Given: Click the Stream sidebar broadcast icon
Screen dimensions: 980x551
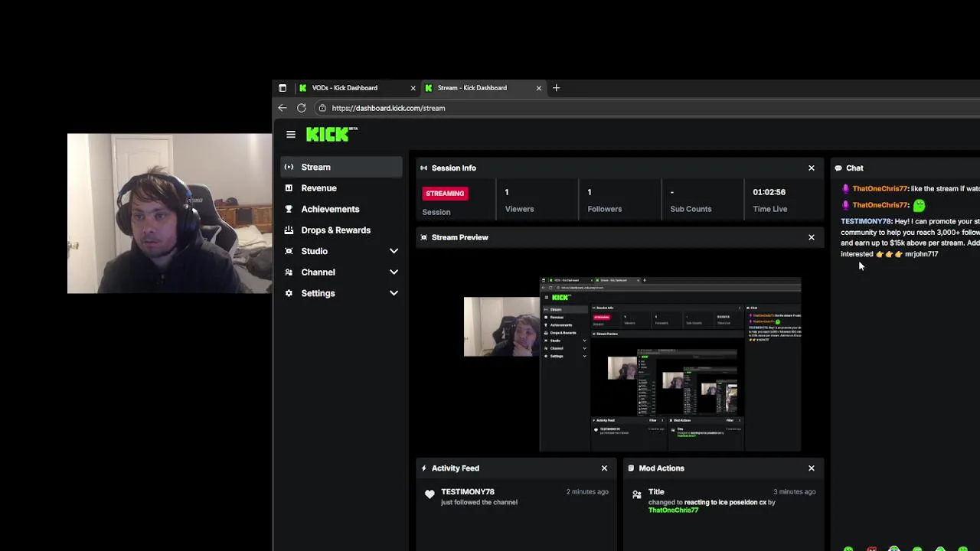Looking at the screenshot, I should pos(289,167).
